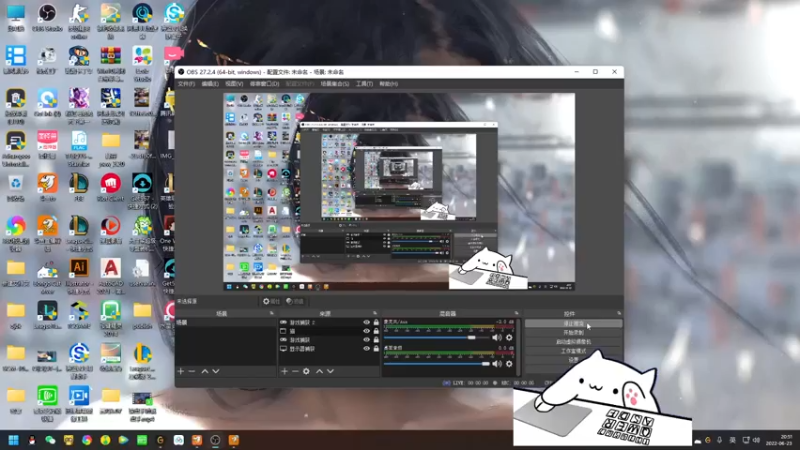Open source properties gear in Sources toolbar
800x450 pixels.
tap(306, 371)
